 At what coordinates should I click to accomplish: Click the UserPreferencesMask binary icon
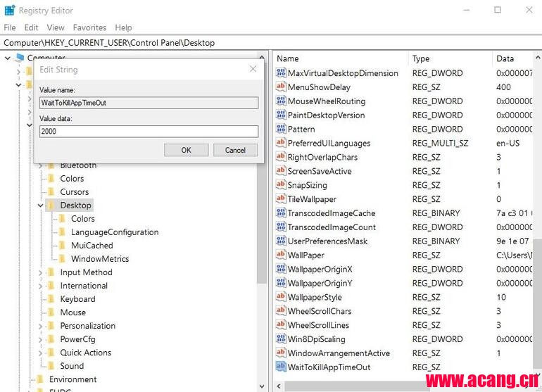tap(281, 241)
